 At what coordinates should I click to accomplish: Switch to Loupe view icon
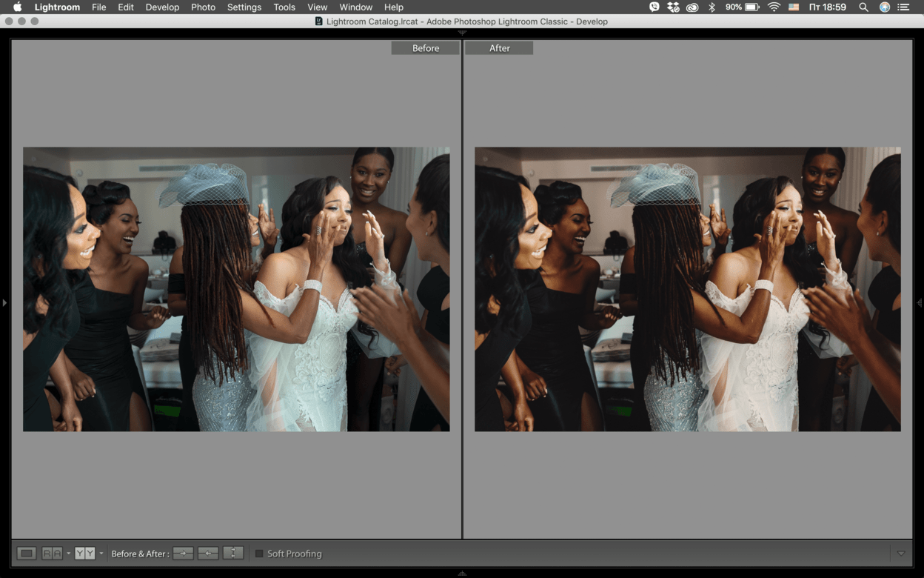click(x=27, y=554)
